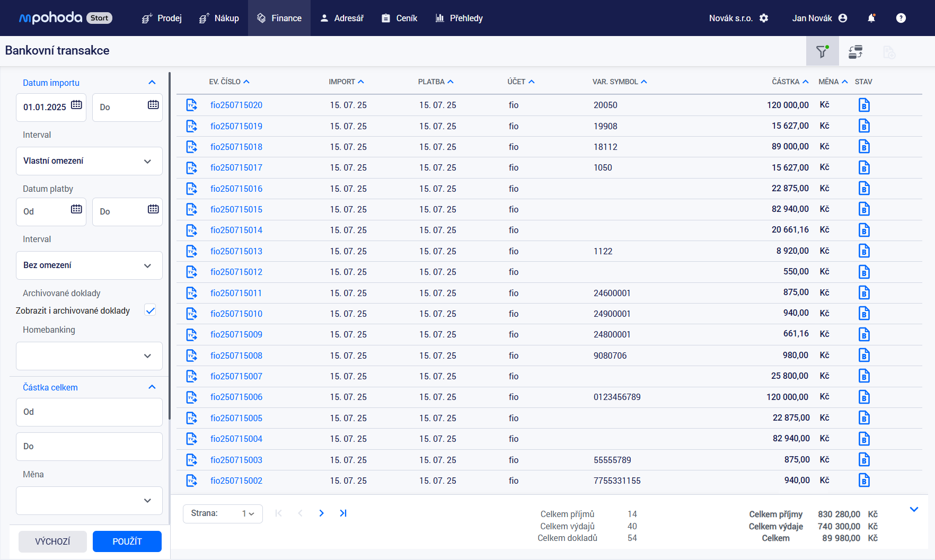Open the Bez omezení interval dropdown

(x=89, y=265)
